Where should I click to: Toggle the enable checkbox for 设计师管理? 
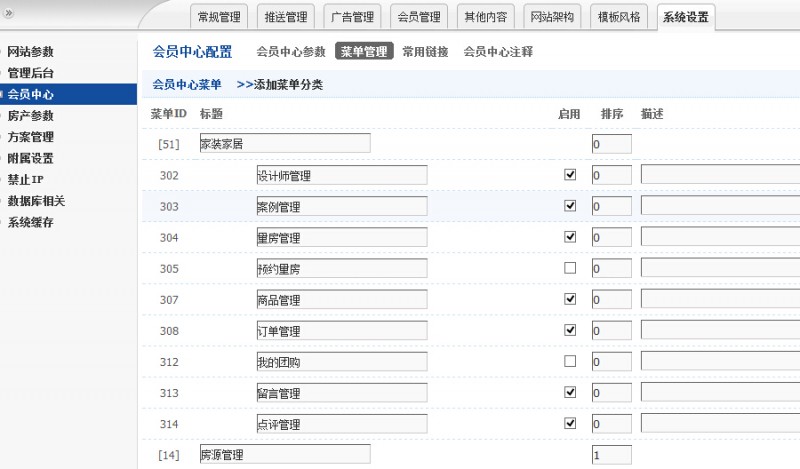(x=570, y=174)
